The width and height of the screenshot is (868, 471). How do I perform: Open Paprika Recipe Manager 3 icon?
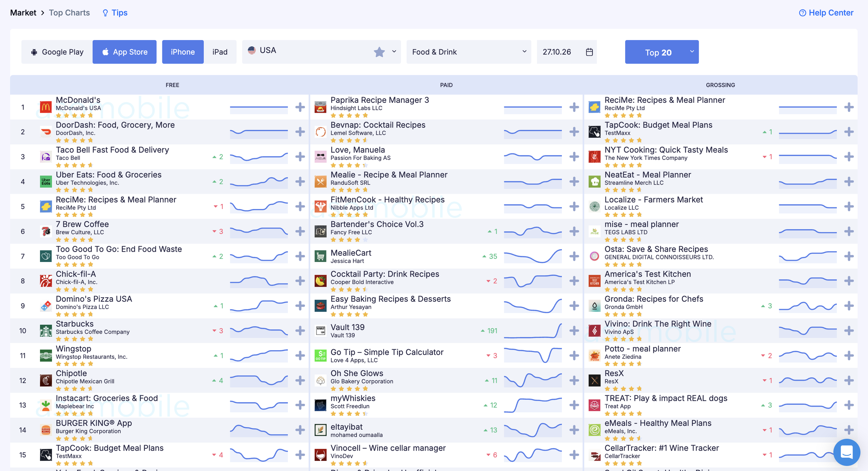[x=320, y=107]
